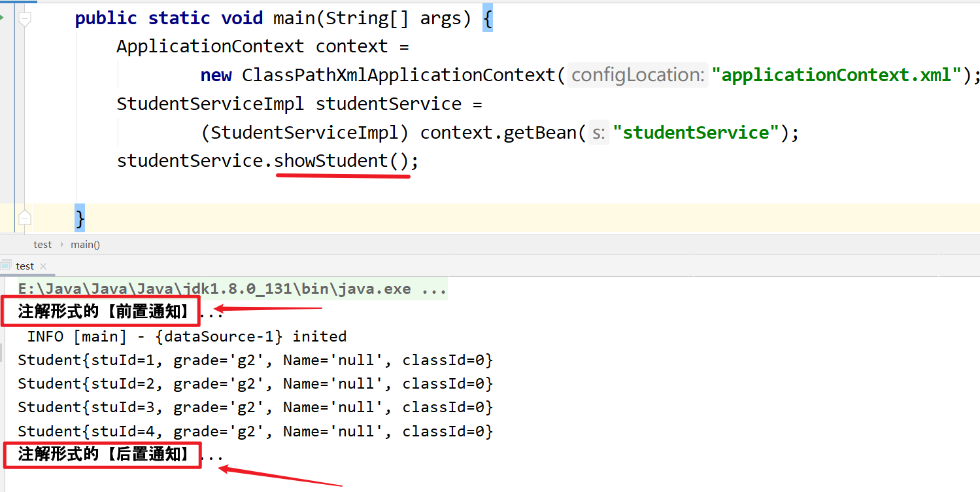The image size is (980, 492).
Task: Click the 'showStudent()' method call
Action: pyautogui.click(x=341, y=161)
